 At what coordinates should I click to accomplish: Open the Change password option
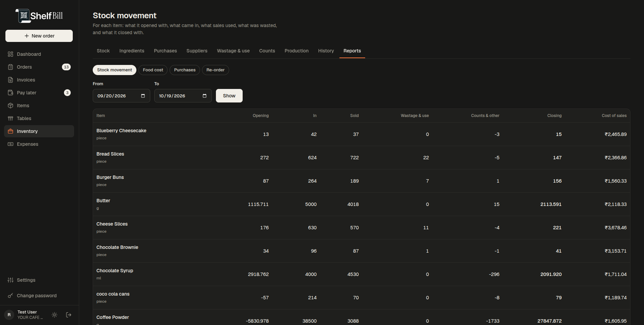point(39,296)
